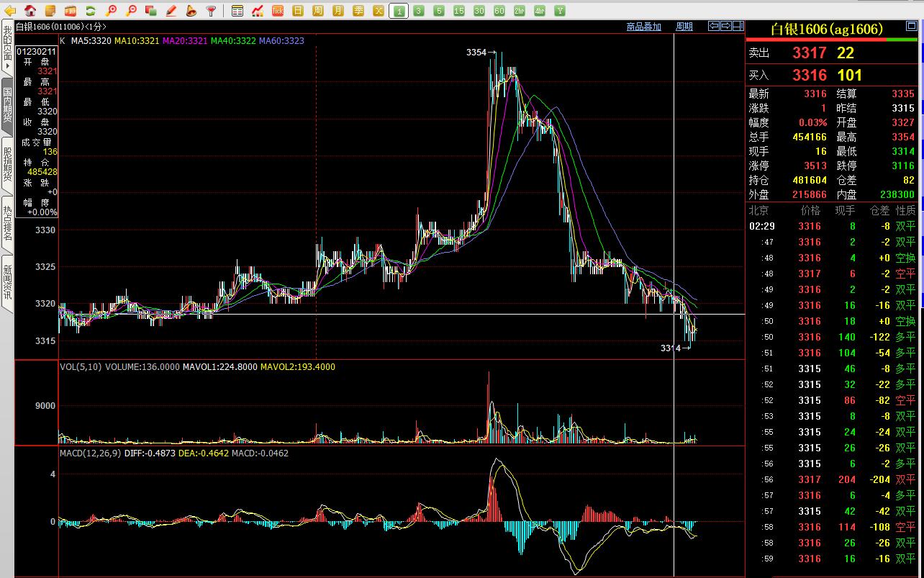Click the yellow back arrow icon

(x=10, y=11)
